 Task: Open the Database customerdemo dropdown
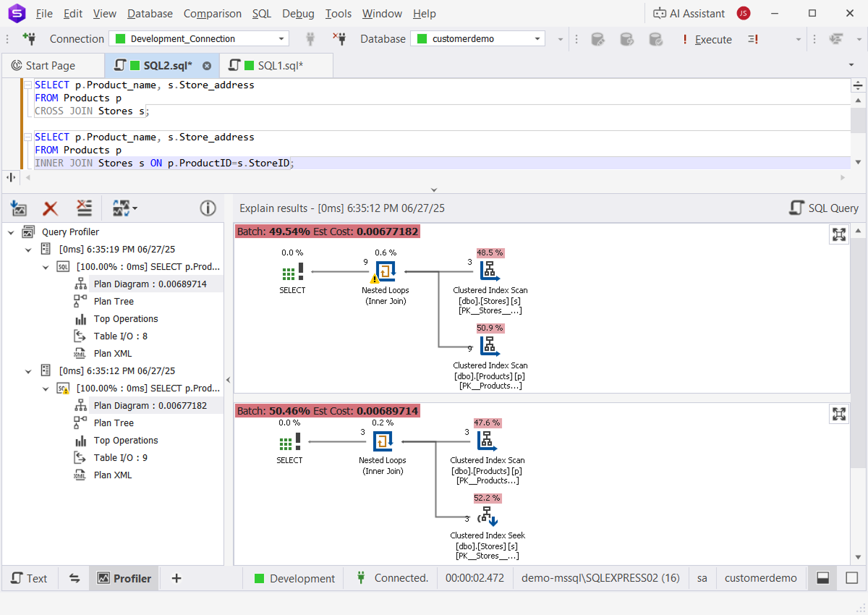[x=537, y=39]
